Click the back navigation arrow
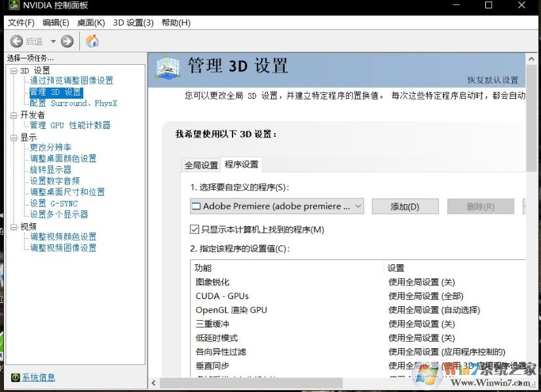 pos(17,41)
